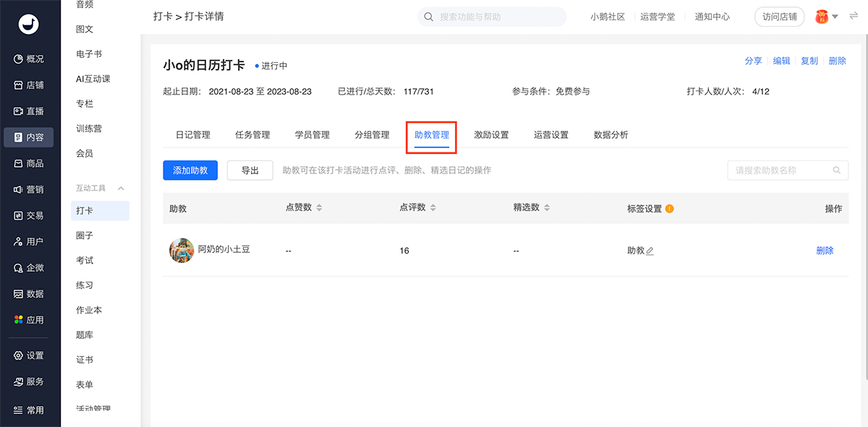Sort the table by 点赞数 column
The height and width of the screenshot is (427, 868).
coord(319,208)
